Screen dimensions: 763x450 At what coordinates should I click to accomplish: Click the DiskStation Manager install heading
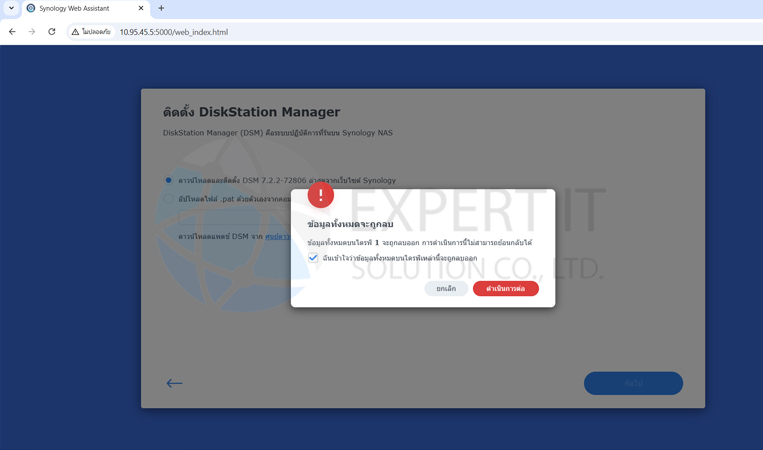tap(252, 112)
